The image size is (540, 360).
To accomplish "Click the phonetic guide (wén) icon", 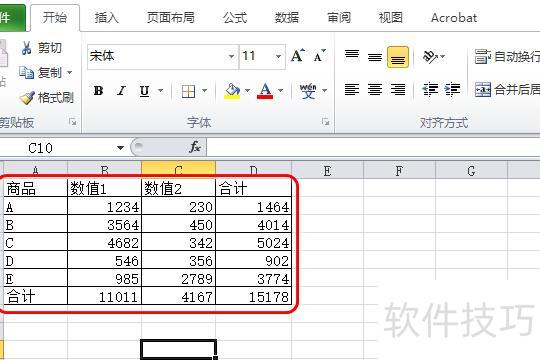I will [x=308, y=91].
